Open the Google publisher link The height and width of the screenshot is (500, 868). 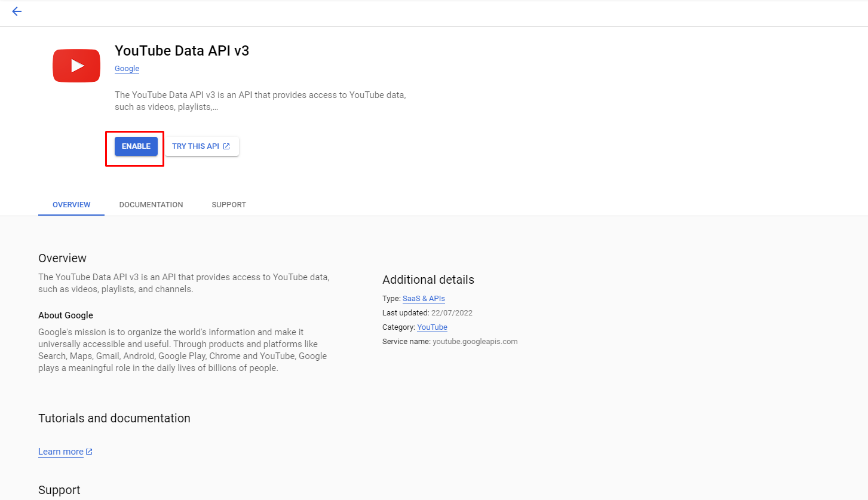coord(127,69)
